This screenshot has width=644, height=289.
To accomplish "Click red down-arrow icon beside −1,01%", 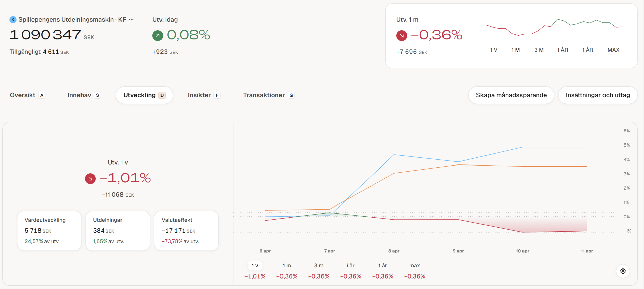I will [90, 179].
